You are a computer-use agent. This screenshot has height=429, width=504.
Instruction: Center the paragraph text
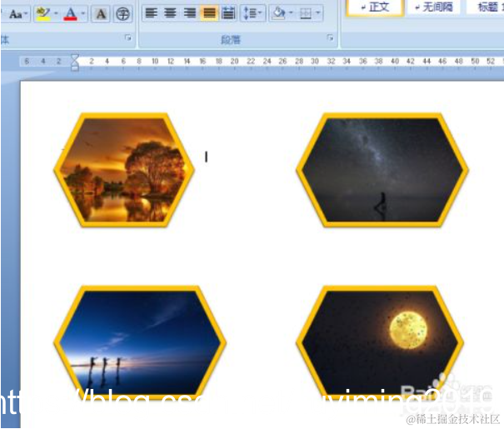pyautogui.click(x=170, y=13)
